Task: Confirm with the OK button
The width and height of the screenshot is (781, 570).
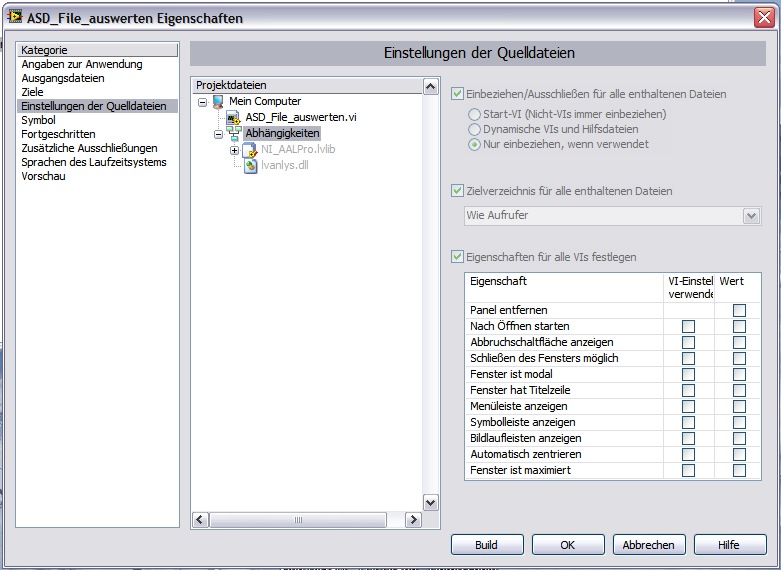Action: point(568,545)
